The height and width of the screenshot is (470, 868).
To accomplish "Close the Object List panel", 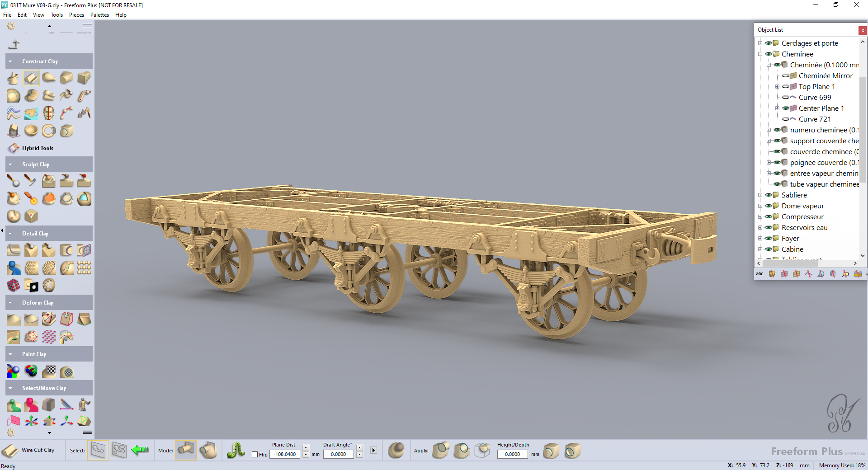I will 863,30.
